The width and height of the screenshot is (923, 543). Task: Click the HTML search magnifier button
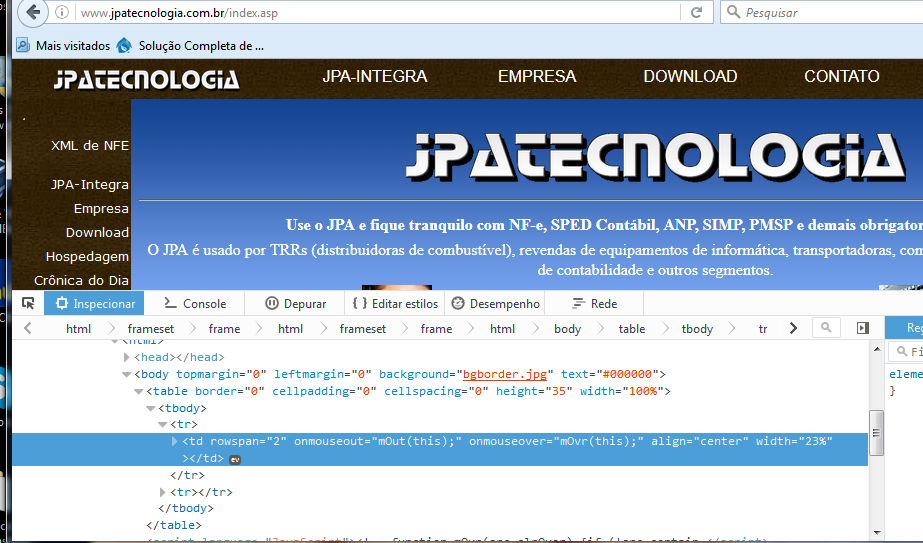[826, 327]
